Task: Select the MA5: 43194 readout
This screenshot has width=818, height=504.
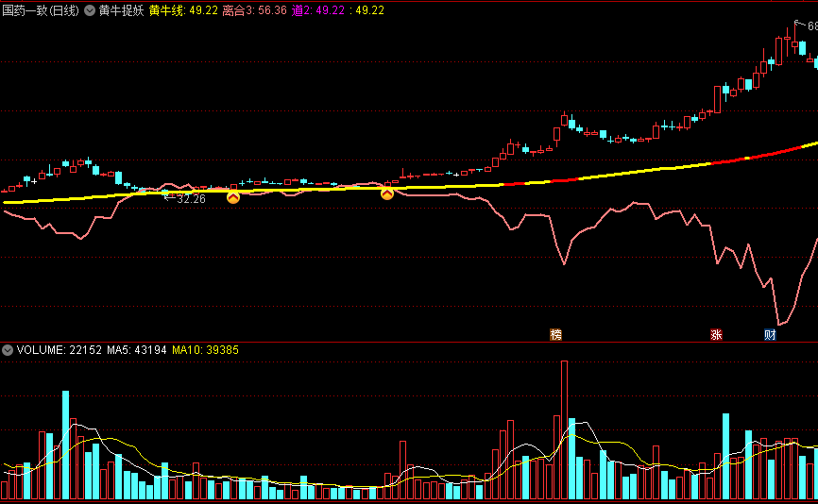Action: click(x=137, y=350)
